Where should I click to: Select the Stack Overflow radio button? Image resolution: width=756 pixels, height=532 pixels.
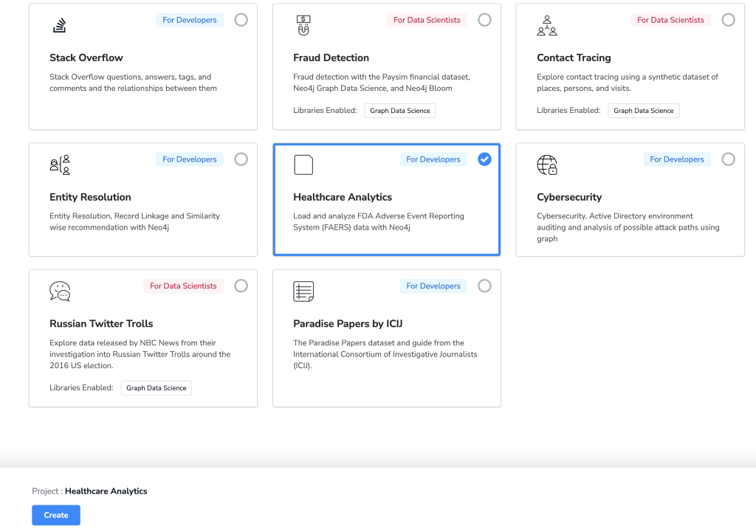point(241,20)
